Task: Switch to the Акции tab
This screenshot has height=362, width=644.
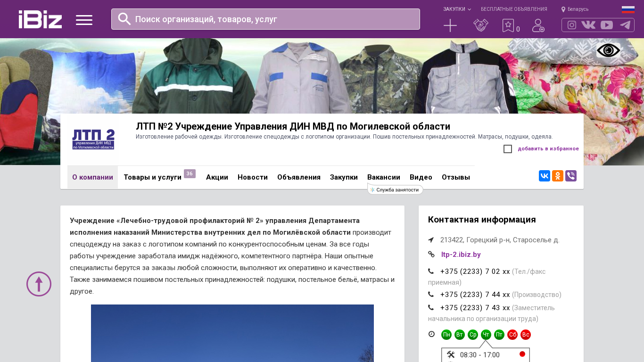Action: coord(217,177)
